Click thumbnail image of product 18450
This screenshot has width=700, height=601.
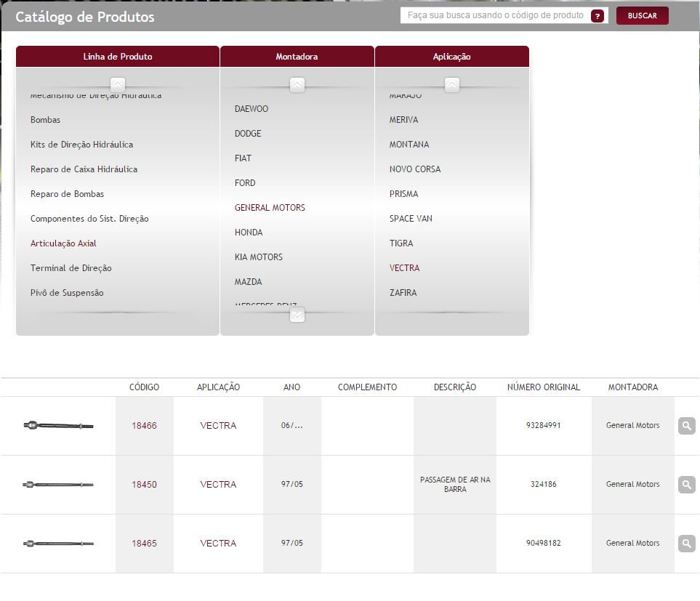point(58,485)
